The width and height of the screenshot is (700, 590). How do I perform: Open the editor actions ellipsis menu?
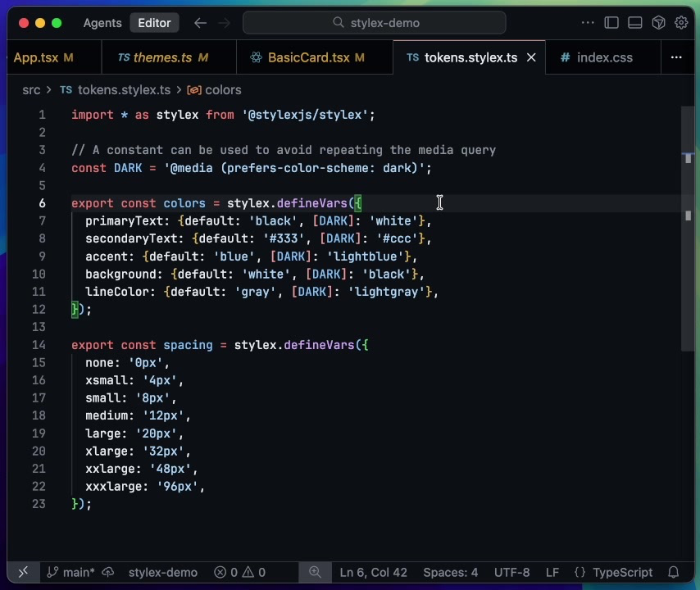588,23
